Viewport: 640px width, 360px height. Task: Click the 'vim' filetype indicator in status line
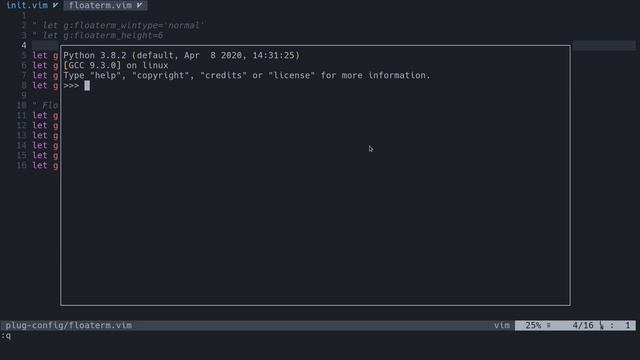click(502, 325)
